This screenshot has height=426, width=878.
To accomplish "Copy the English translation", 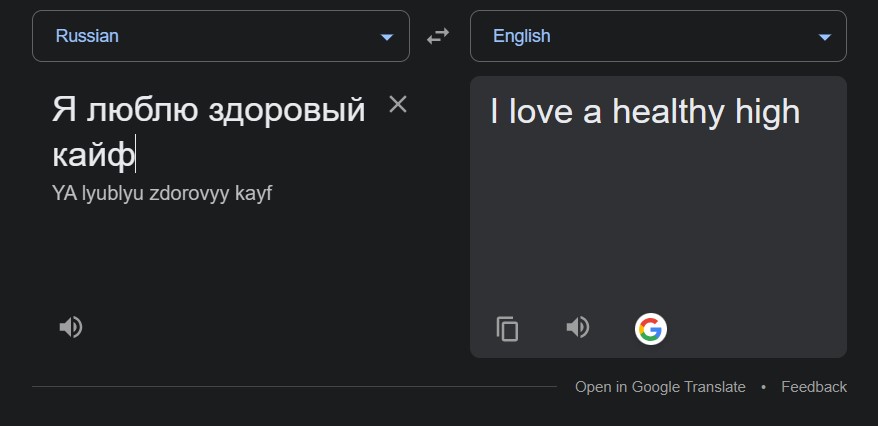I will [x=508, y=328].
